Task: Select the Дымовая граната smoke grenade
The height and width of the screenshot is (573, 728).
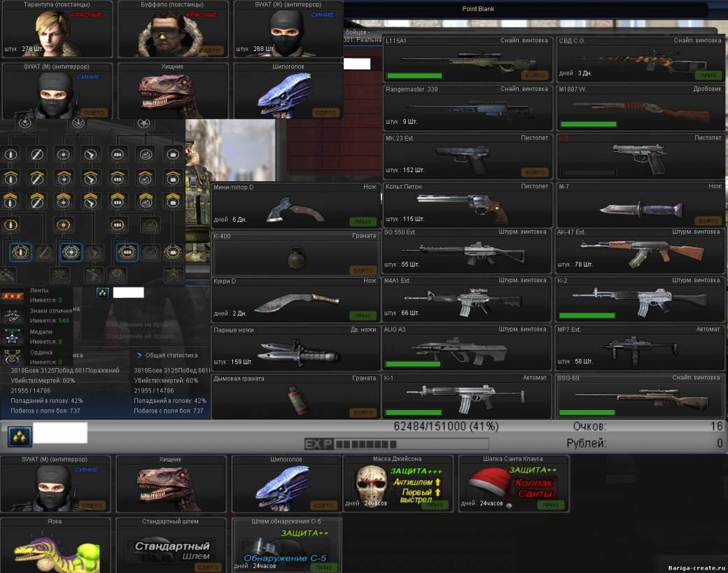Action: click(x=295, y=397)
